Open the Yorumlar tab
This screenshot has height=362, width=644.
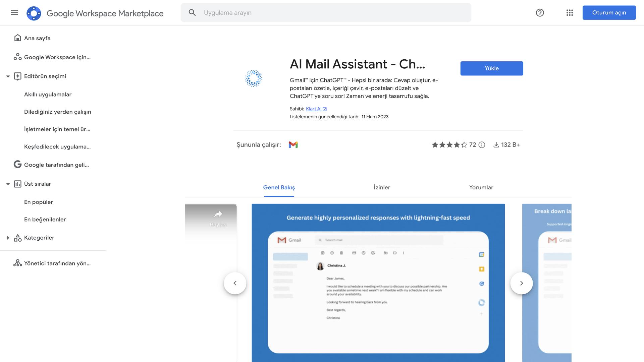481,187
